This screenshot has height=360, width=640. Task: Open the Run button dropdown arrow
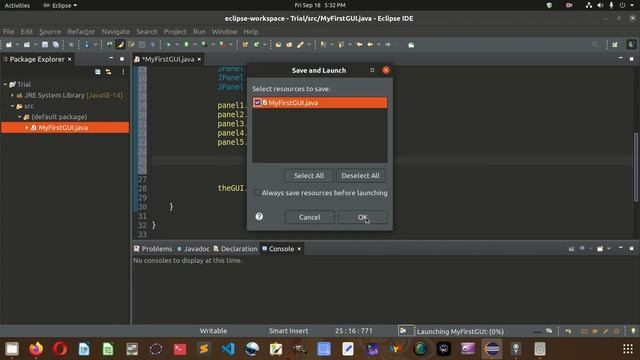click(x=194, y=44)
